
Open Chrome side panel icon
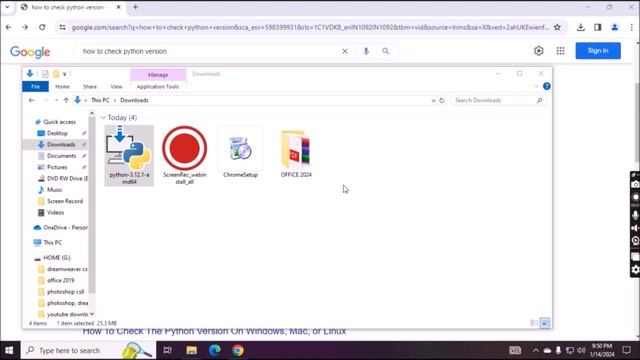pos(598,27)
